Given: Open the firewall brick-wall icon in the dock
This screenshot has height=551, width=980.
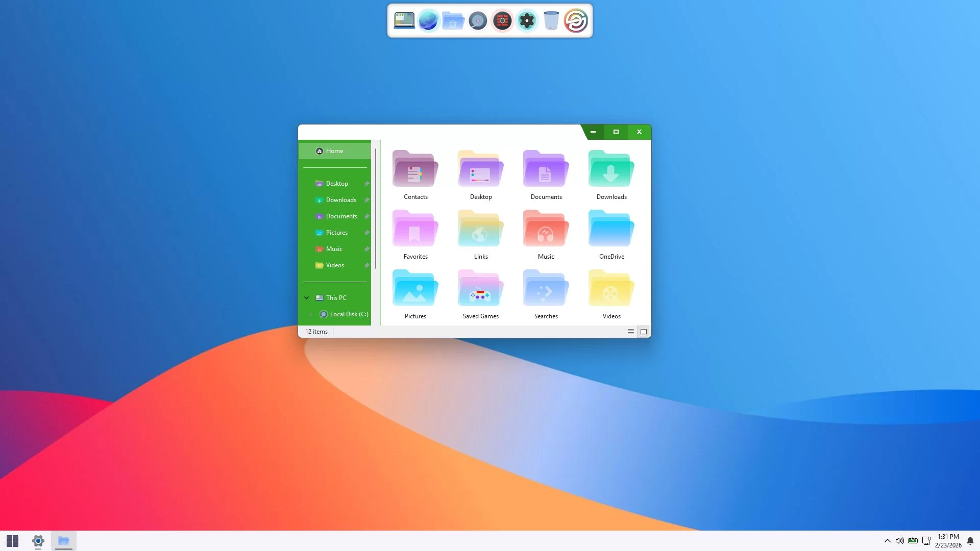Looking at the screenshot, I should (502, 21).
